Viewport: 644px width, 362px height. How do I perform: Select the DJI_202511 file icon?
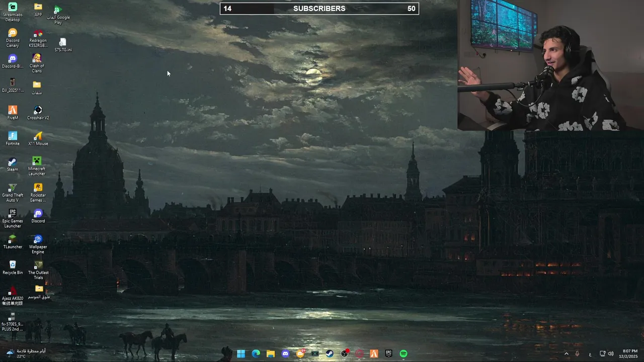13,85
